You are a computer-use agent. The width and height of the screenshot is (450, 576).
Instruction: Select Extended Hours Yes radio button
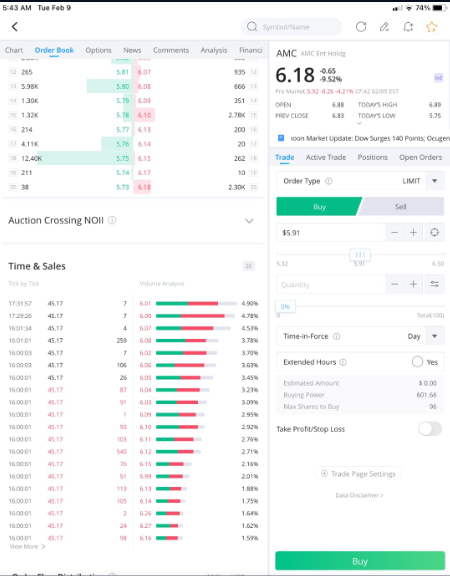417,362
